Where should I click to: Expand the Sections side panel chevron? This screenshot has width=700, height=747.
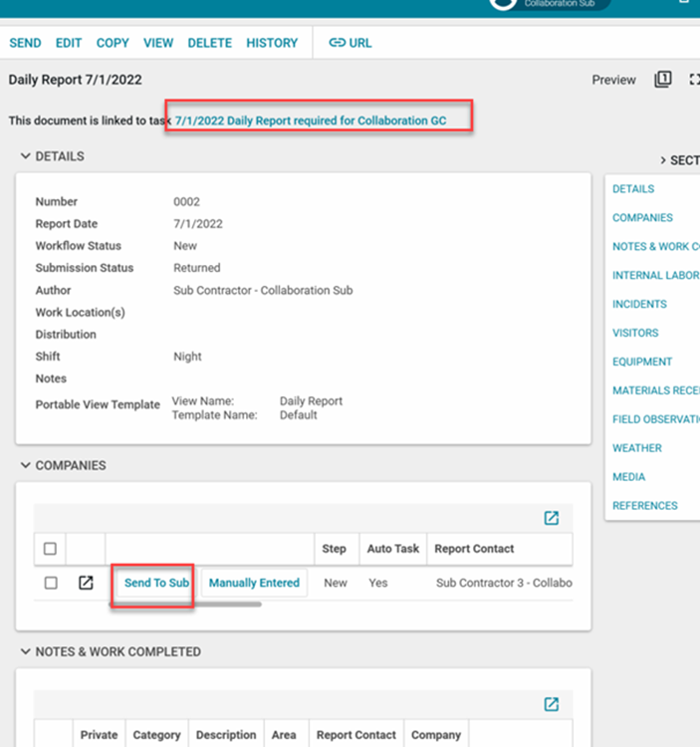click(663, 160)
